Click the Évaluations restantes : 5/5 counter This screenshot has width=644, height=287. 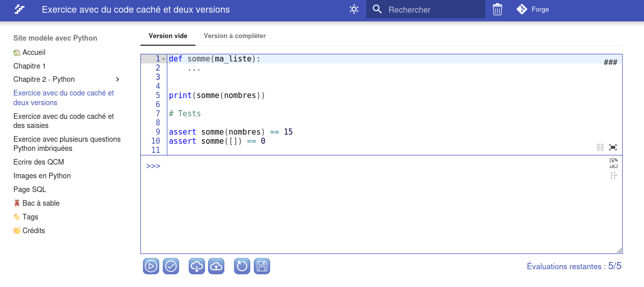[574, 266]
